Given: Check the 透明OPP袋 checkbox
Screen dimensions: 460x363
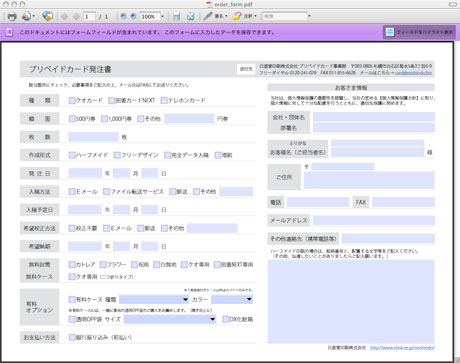Looking at the screenshot, I should pos(72,319).
